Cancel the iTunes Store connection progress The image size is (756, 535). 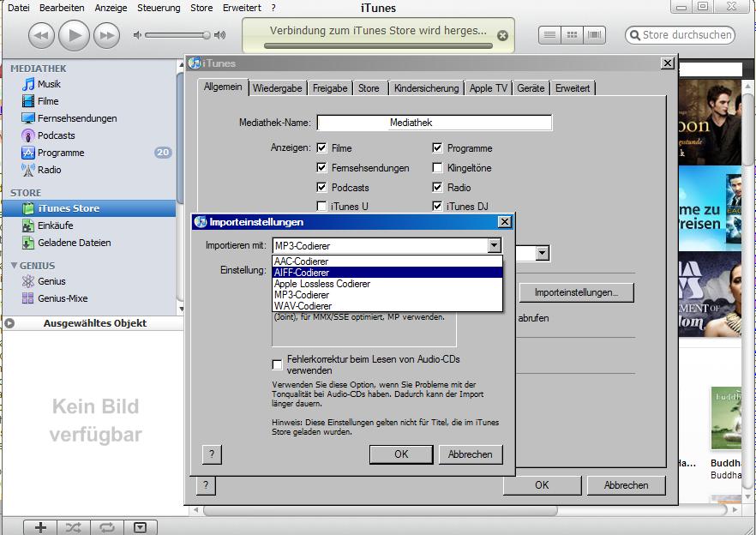[x=502, y=36]
